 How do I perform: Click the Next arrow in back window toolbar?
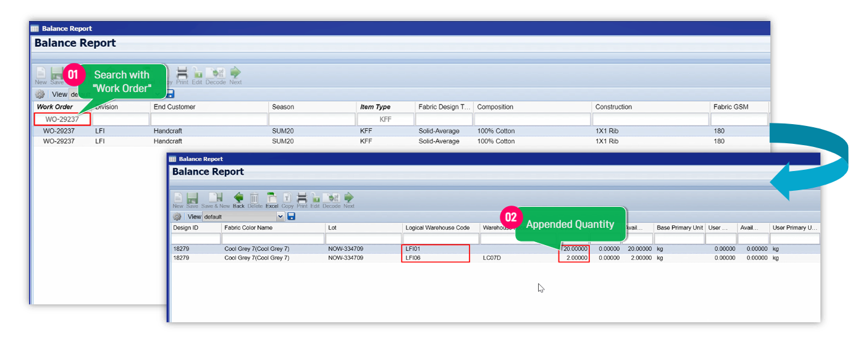pyautogui.click(x=235, y=74)
